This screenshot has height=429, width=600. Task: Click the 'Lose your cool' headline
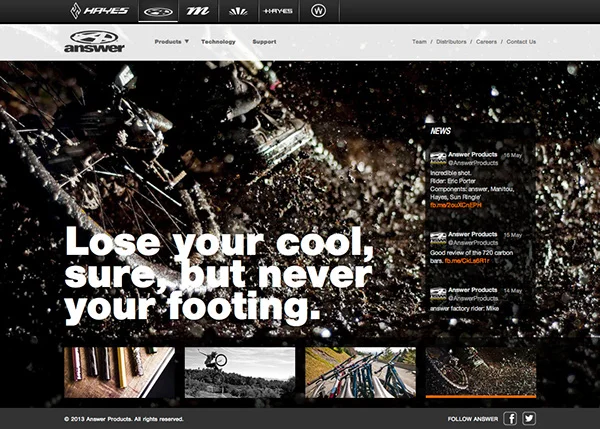pyautogui.click(x=219, y=276)
